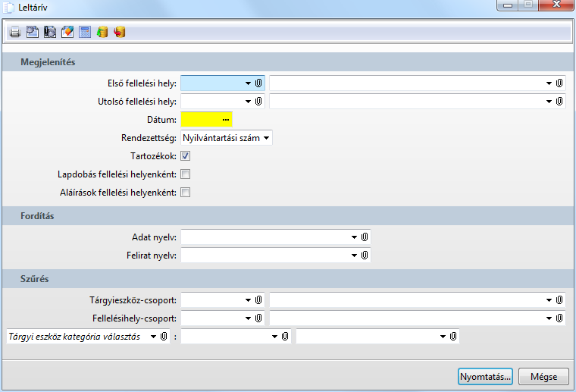Expand the Tárgyieszköz-csoport code dropdown arrow
The width and height of the screenshot is (576, 392).
click(x=248, y=300)
